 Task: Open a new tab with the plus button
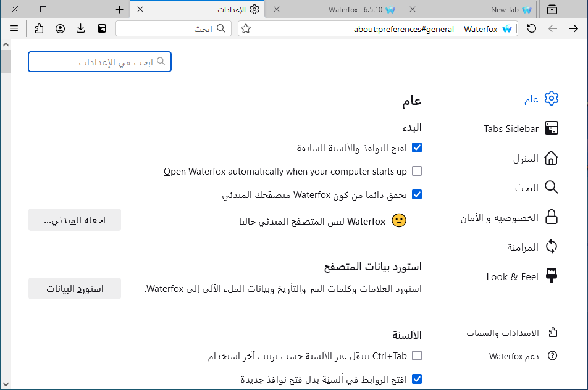pyautogui.click(x=119, y=9)
